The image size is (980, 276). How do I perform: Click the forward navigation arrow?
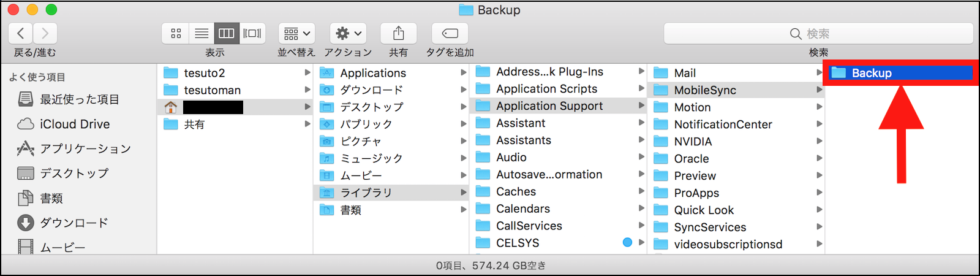pos(45,33)
